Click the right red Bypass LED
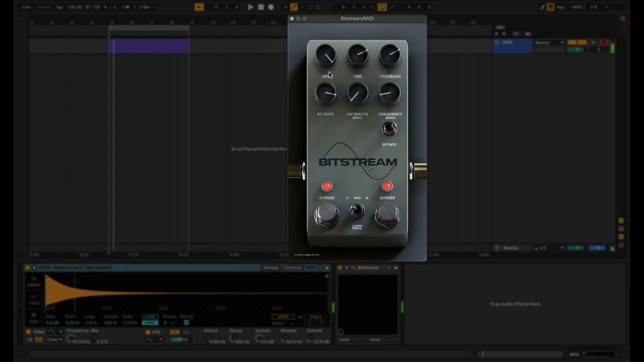 [387, 187]
